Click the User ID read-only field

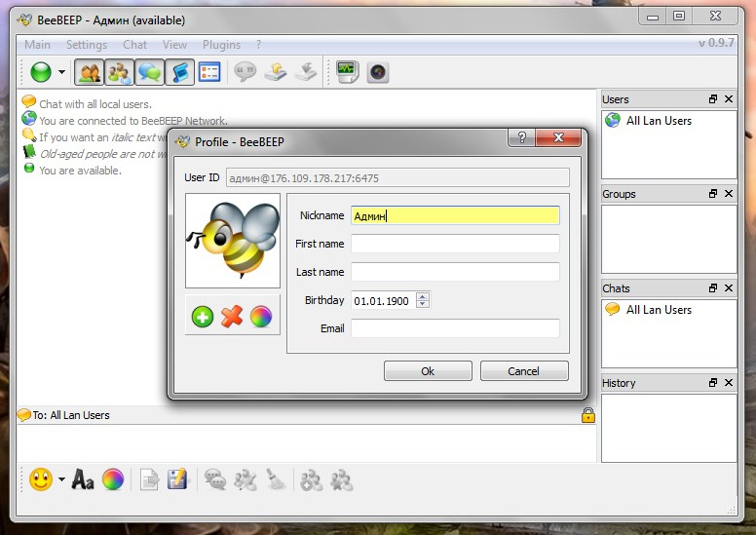397,178
